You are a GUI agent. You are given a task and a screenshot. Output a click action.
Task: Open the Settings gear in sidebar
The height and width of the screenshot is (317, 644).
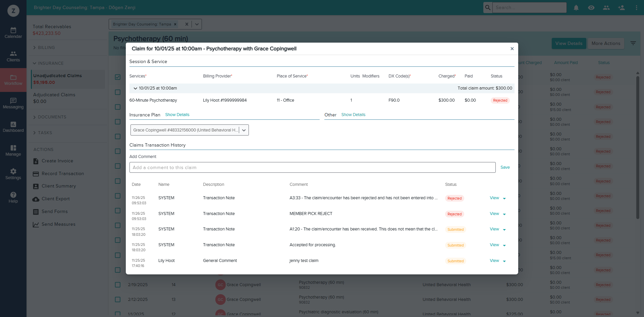click(x=13, y=174)
